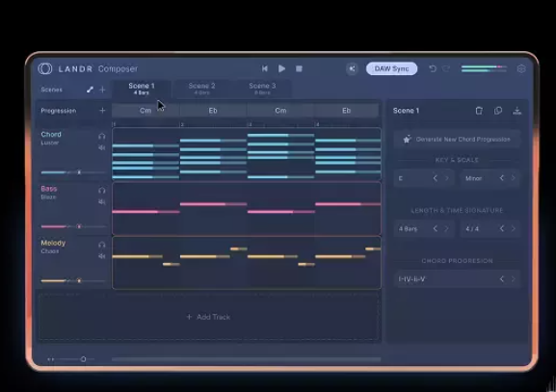556x392 pixels.
Task: Adjust the Chord track volume slider
Action: pos(73,172)
